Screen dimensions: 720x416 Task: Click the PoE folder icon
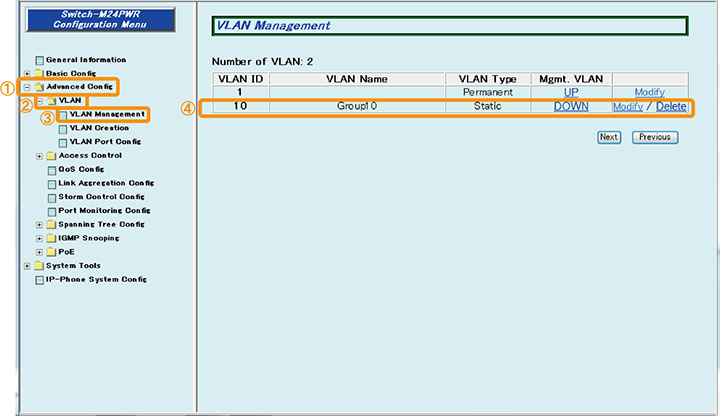click(51, 252)
